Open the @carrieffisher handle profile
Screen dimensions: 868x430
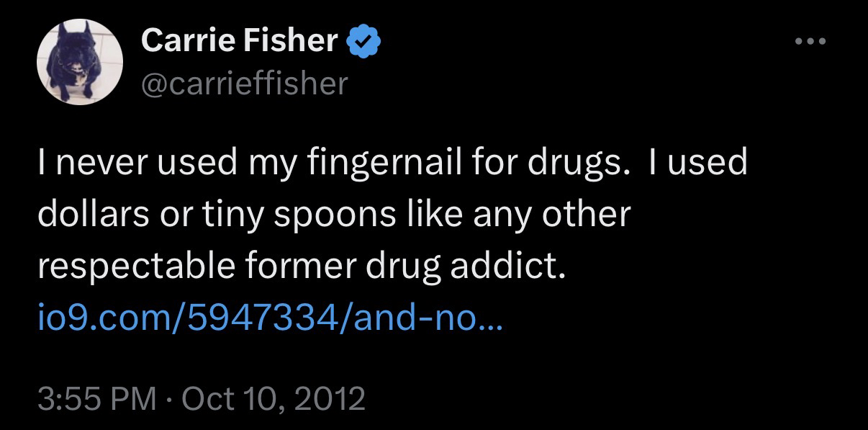point(244,84)
